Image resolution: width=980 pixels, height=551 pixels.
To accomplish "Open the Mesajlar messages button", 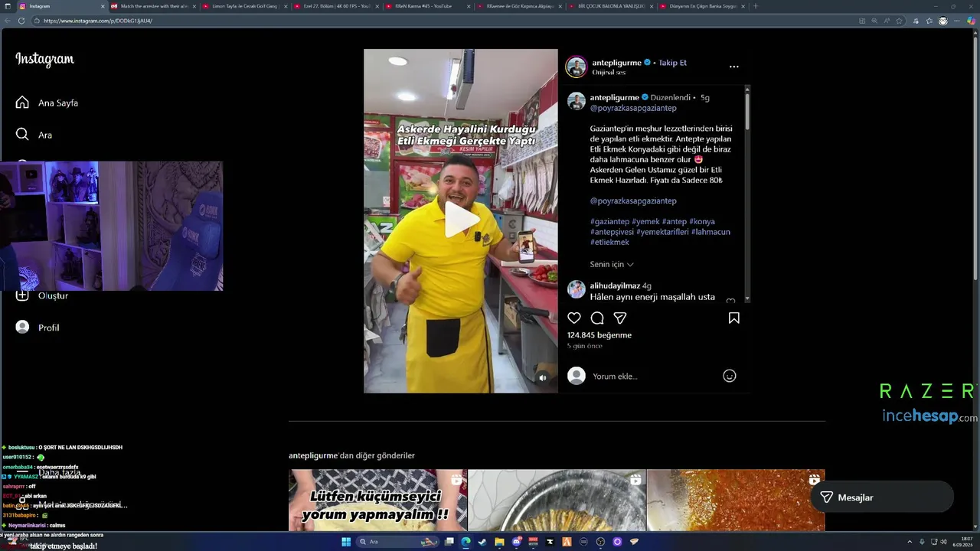I will click(882, 497).
